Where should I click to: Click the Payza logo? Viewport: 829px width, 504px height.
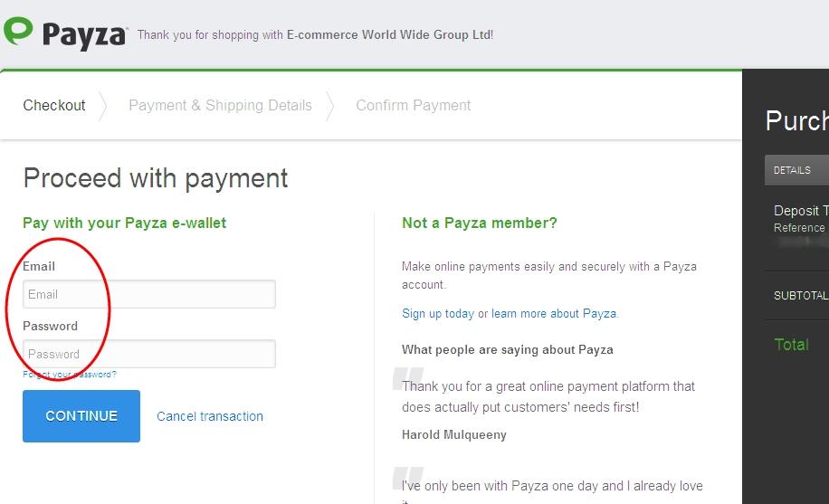[65, 33]
